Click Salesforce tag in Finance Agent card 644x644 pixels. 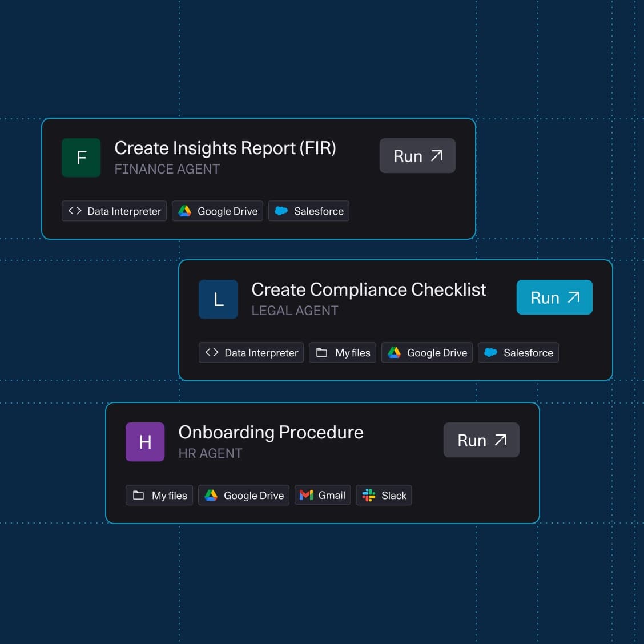(309, 211)
